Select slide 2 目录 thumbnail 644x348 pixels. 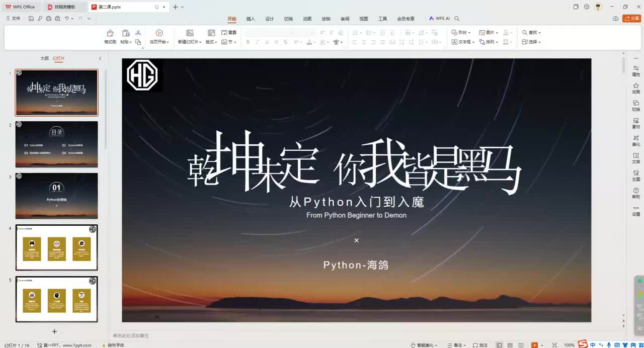(x=57, y=144)
